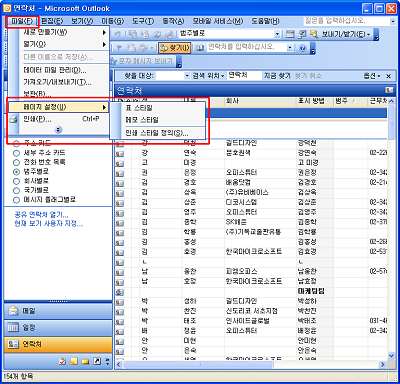
Task: Open Configure buttons arrow in navigation bar
Action: tap(107, 361)
